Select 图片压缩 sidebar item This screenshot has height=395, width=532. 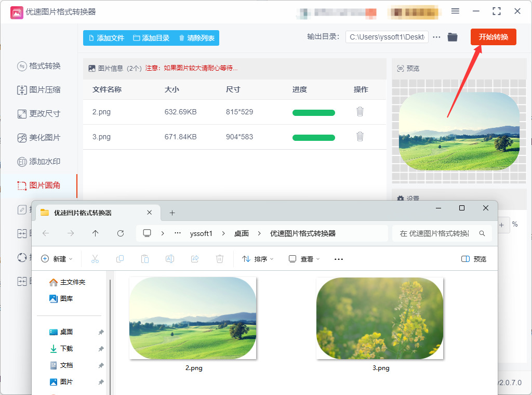(38, 90)
